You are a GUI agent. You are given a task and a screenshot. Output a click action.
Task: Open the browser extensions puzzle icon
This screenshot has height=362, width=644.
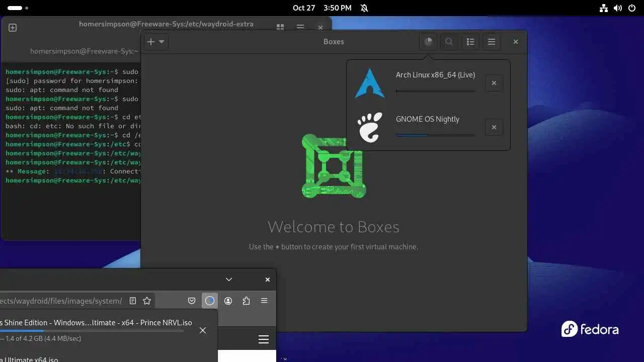pyautogui.click(x=246, y=301)
